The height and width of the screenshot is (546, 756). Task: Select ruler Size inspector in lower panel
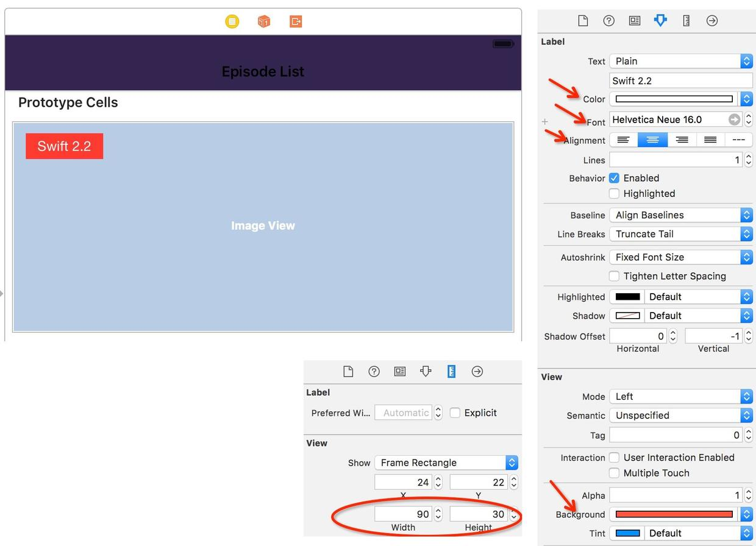click(451, 371)
